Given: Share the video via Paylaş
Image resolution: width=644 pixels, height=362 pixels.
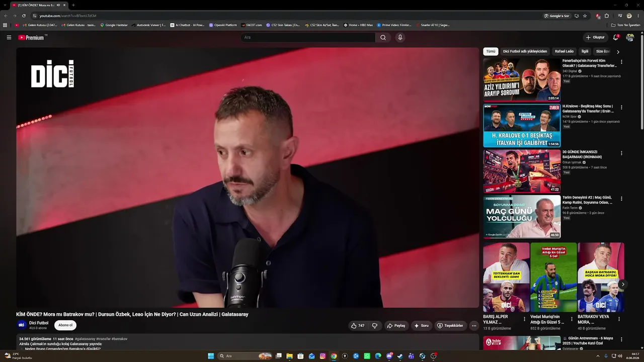Looking at the screenshot, I should pos(396,325).
